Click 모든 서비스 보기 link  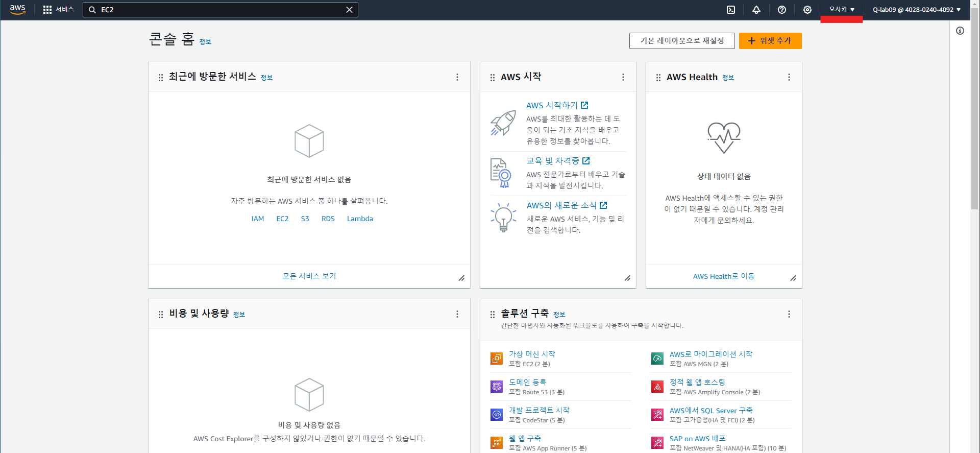coord(309,276)
